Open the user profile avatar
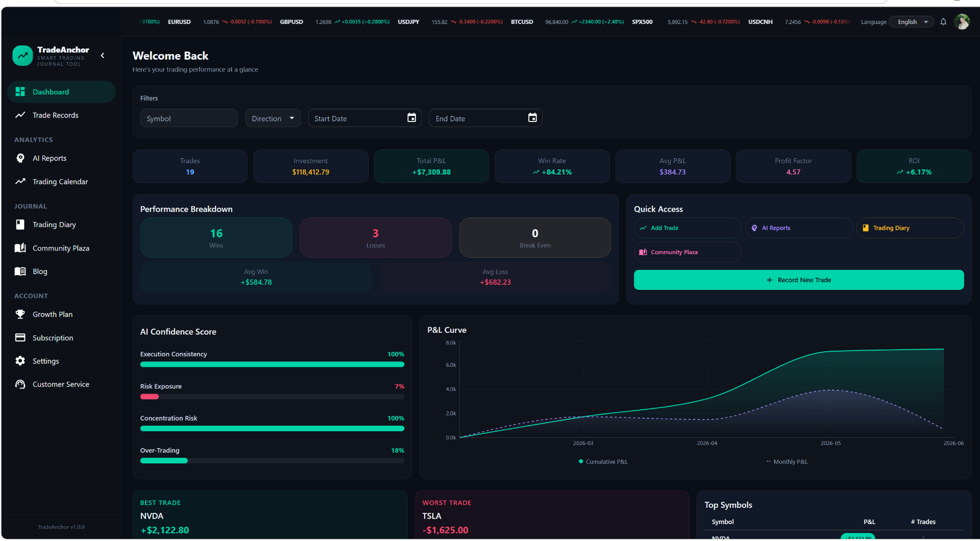Screen dimensions: 980x541 pyautogui.click(x=962, y=22)
